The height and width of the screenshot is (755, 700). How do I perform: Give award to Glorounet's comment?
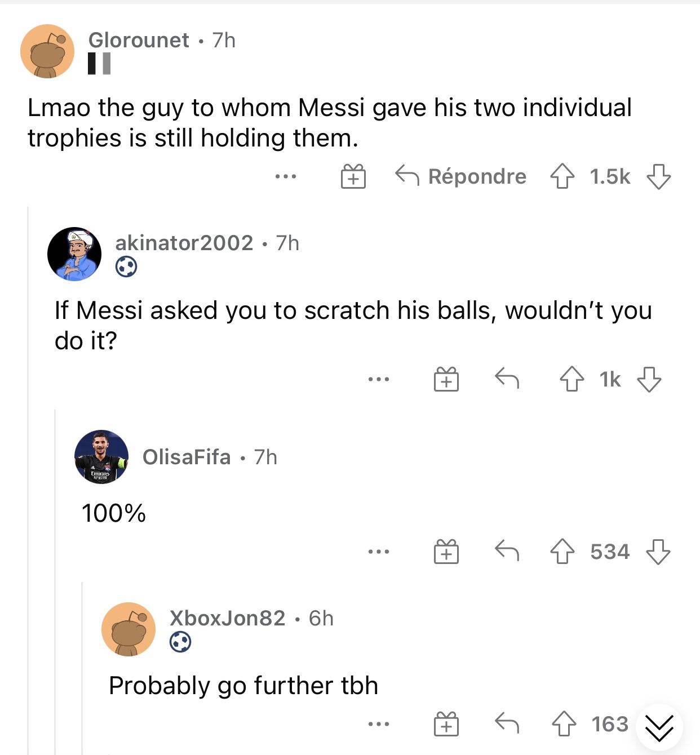click(x=353, y=176)
